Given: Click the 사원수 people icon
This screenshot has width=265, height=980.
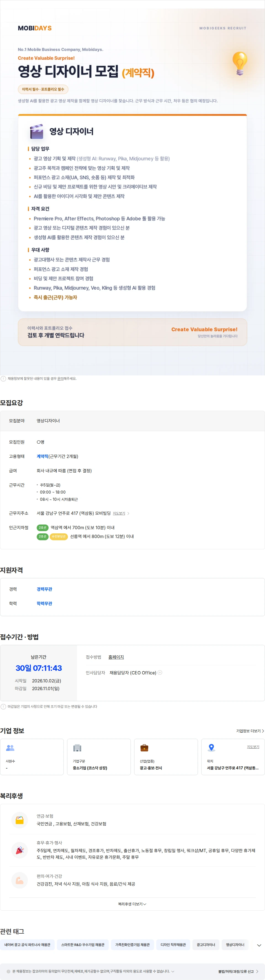Looking at the screenshot, I should pyautogui.click(x=10, y=748).
